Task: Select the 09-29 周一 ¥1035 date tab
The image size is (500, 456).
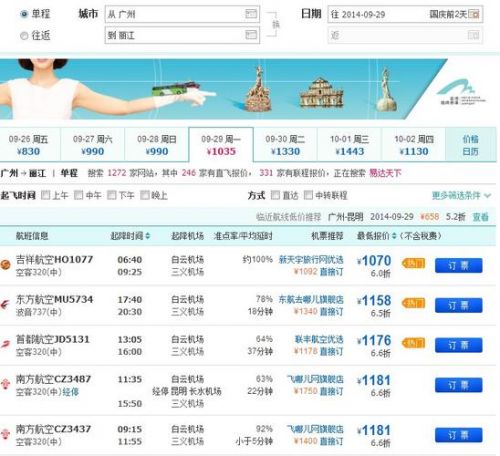Action: click(221, 145)
